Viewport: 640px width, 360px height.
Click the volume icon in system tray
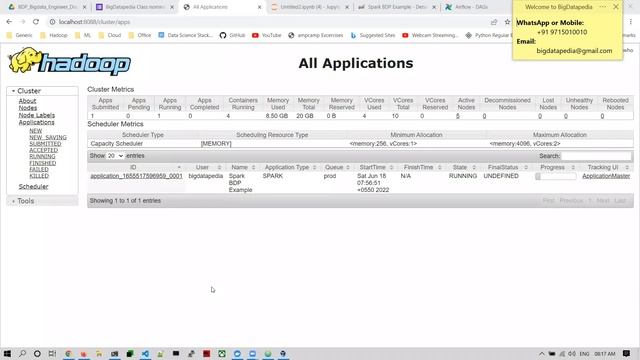coord(572,354)
